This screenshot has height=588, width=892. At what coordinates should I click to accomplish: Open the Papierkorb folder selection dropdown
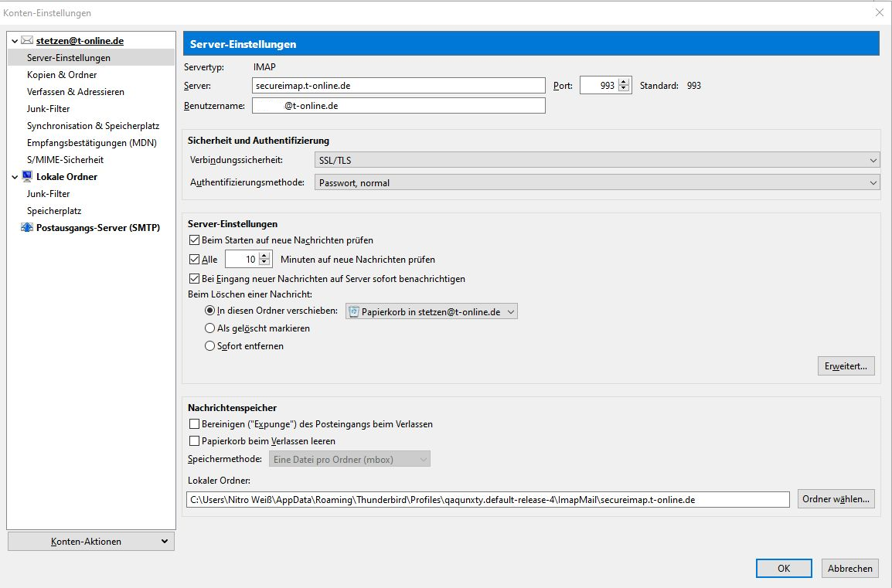pyautogui.click(x=431, y=312)
